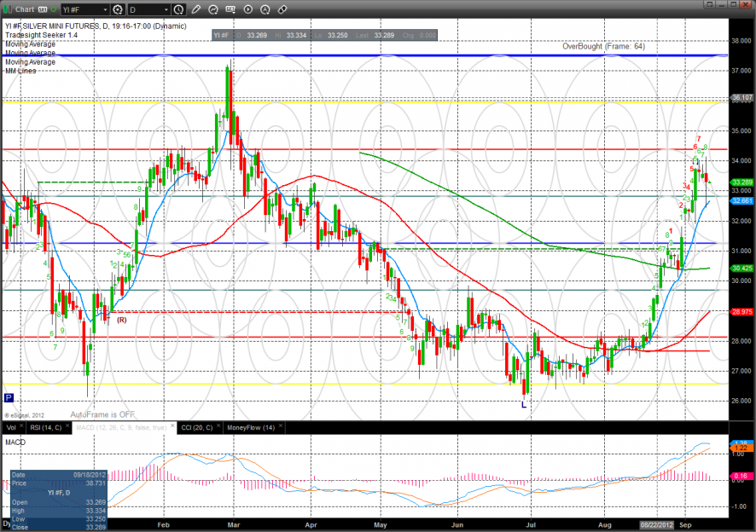This screenshot has width=756, height=532.
Task: Close the CCI (20, C) tab
Action: tap(218, 426)
